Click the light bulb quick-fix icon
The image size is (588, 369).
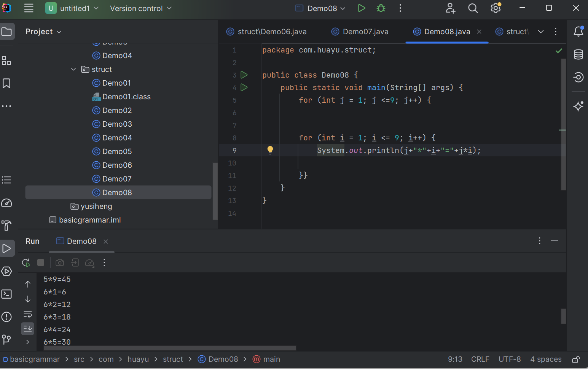pos(270,150)
